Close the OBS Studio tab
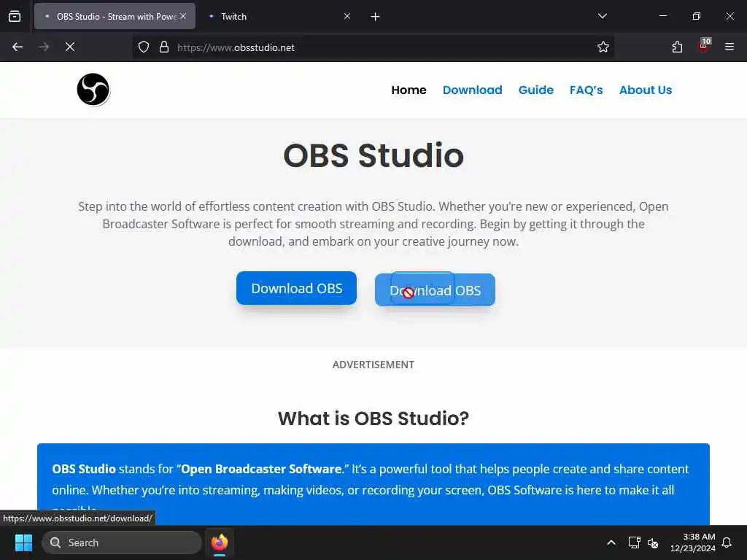 183,16
